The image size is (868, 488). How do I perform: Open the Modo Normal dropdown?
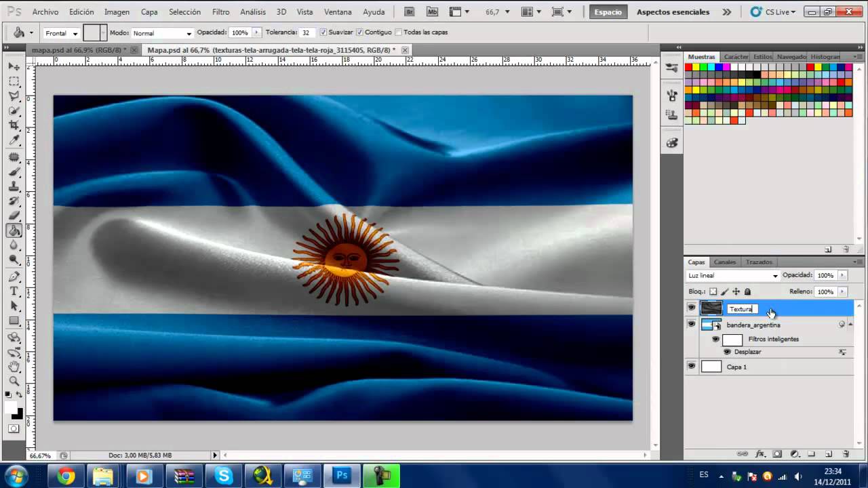(161, 33)
